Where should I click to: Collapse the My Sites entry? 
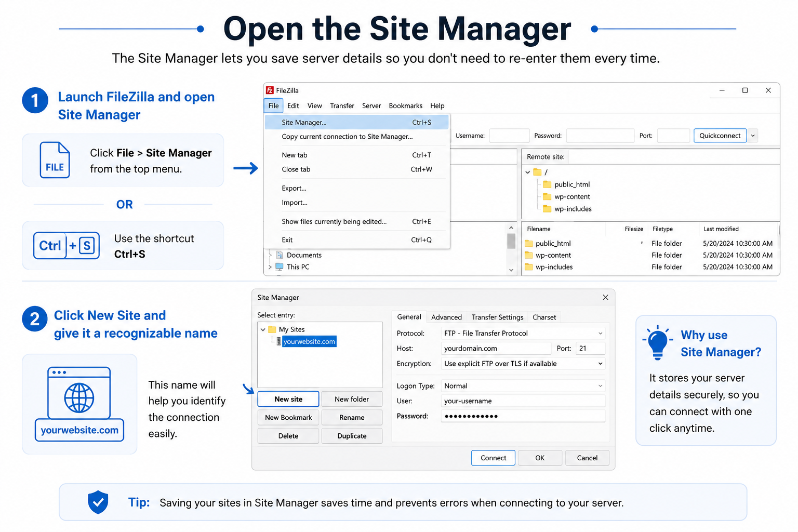[x=263, y=329]
